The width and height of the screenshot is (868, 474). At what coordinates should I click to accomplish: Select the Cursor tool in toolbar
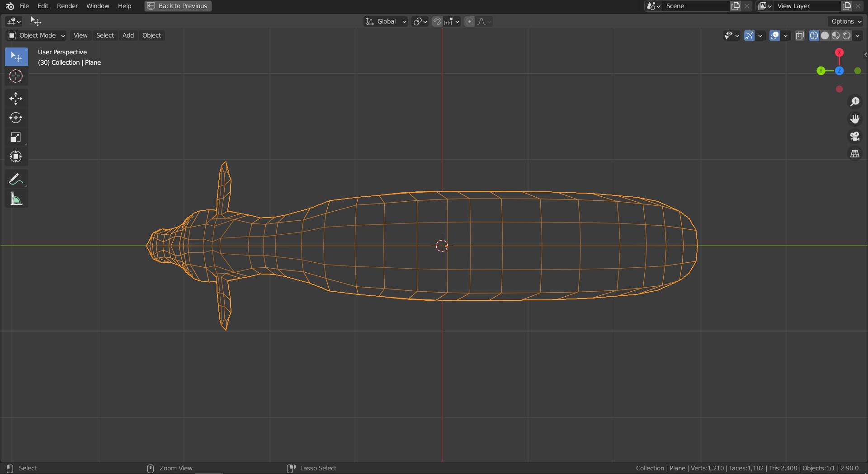point(16,76)
